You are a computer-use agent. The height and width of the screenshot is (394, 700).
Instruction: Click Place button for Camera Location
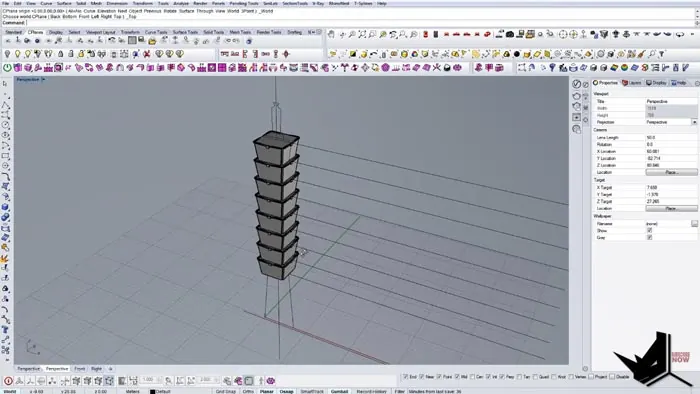tap(671, 172)
